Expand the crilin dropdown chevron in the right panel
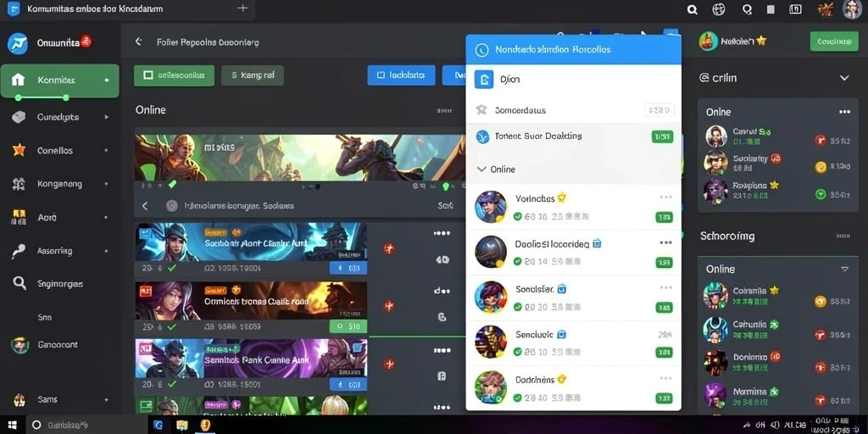 844,78
